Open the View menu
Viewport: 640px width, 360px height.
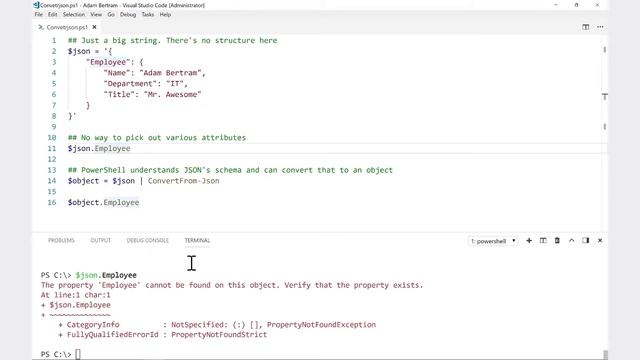point(96,14)
